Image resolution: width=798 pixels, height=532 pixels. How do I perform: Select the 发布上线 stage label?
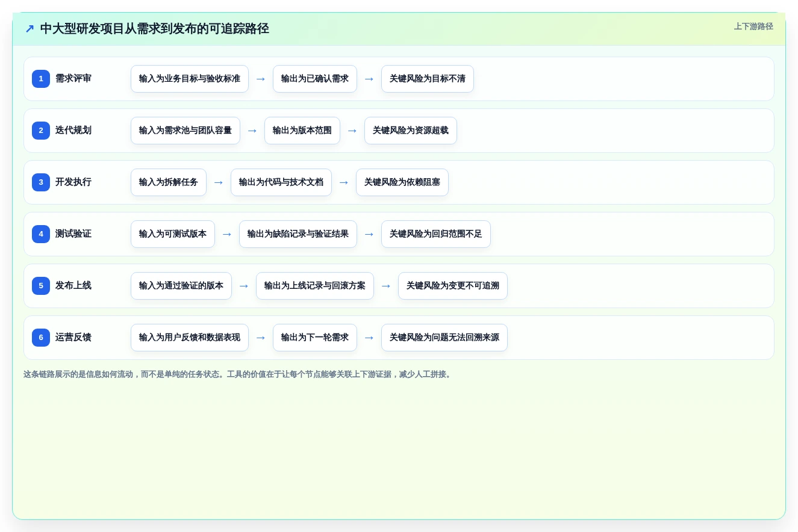(x=73, y=286)
